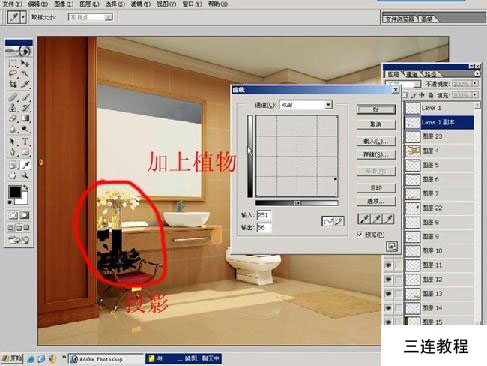Open the Layer (图层) menu

click(89, 4)
